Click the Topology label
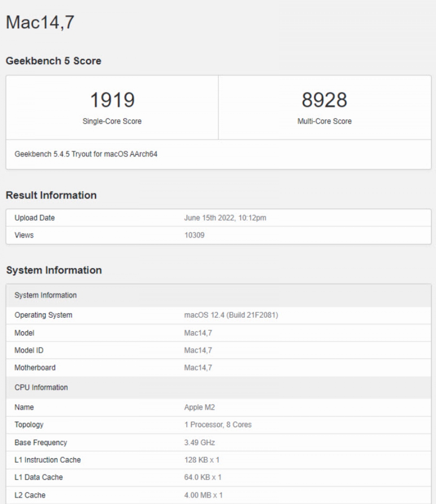Viewport: 436px width, 504px height. click(x=29, y=425)
